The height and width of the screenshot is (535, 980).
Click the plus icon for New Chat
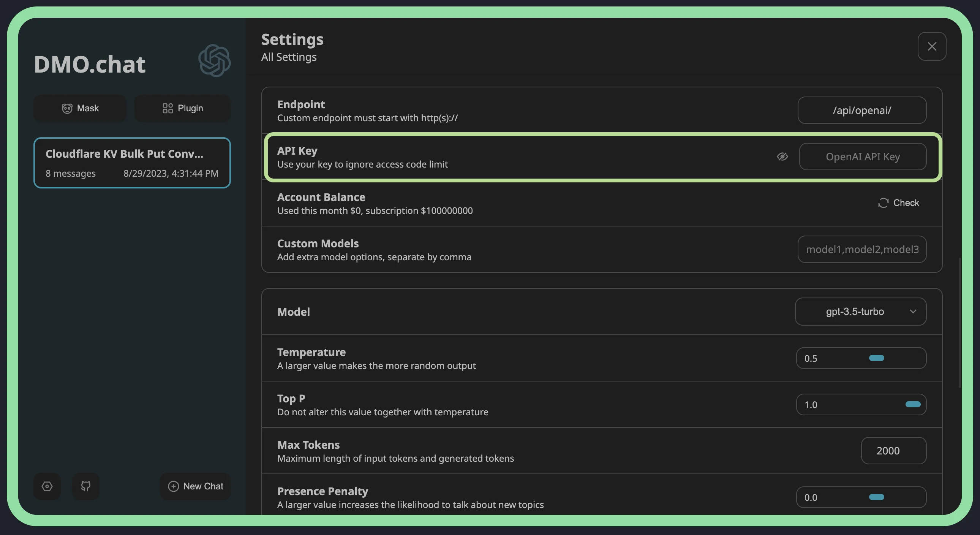tap(174, 486)
